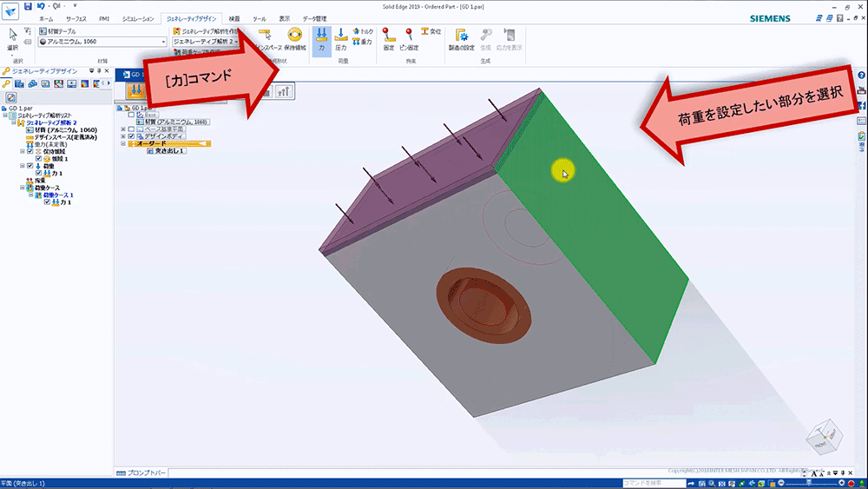Click the プロンプトバー label
868x489 pixels.
(146, 473)
